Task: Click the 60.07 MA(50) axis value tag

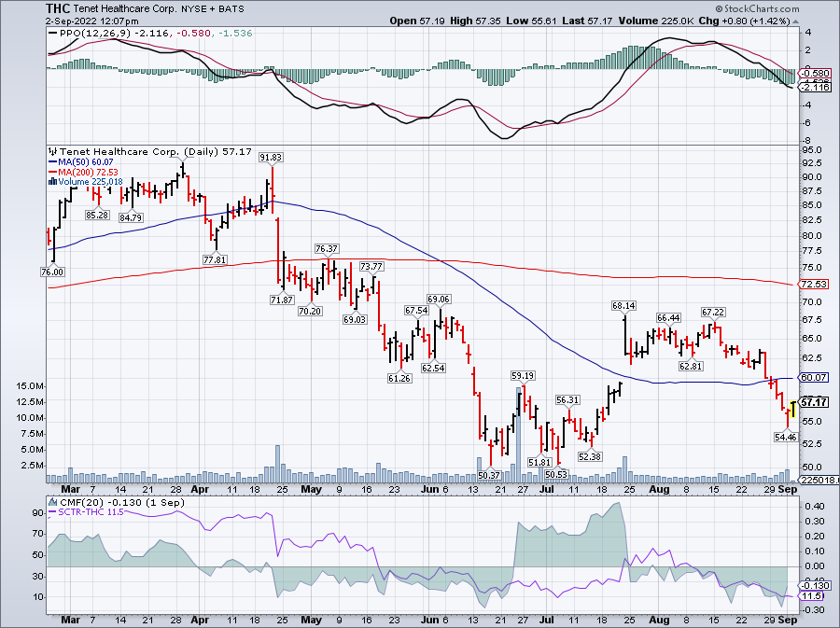Action: 815,377
